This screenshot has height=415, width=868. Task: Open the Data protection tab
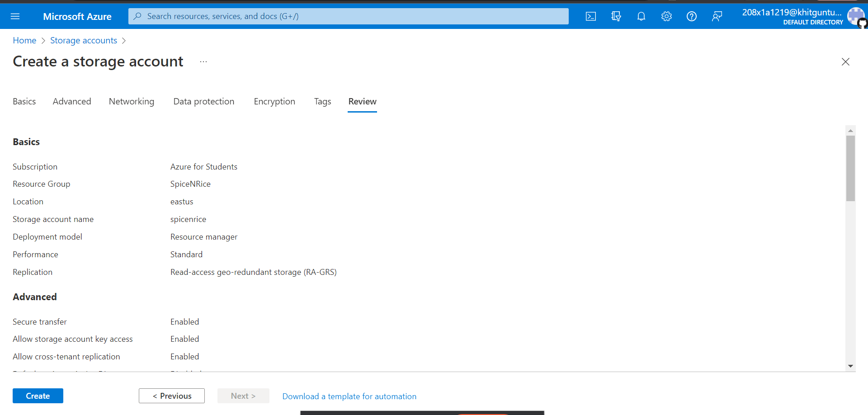[204, 101]
